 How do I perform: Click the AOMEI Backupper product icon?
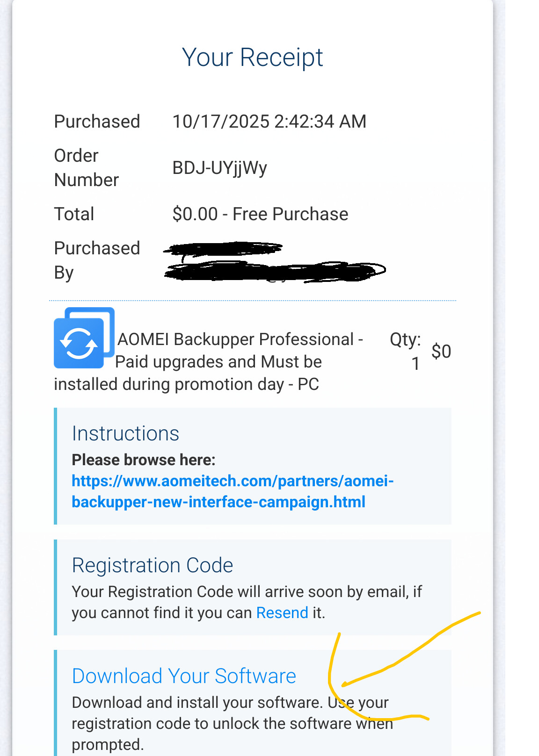click(x=83, y=338)
